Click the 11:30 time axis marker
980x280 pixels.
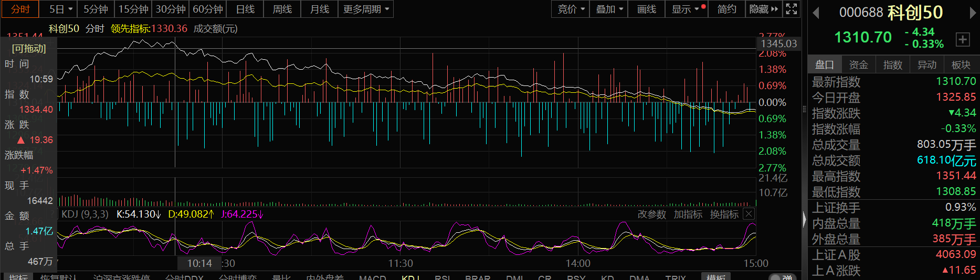tap(400, 263)
